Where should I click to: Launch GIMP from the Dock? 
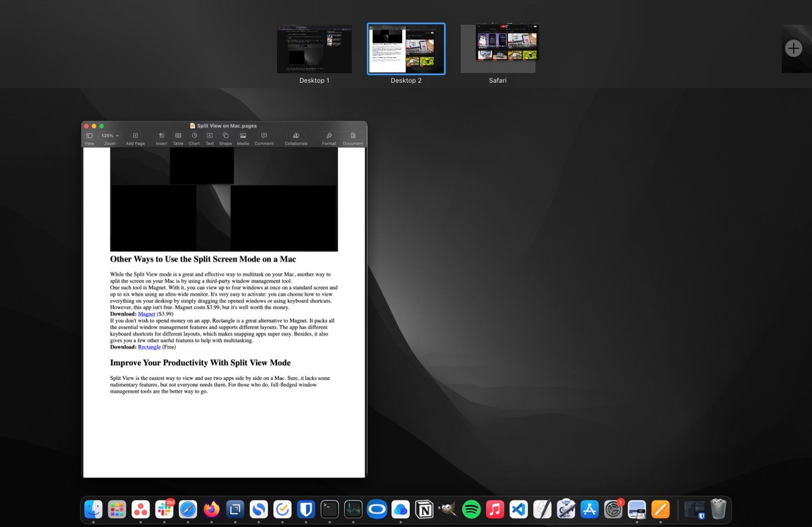click(448, 509)
